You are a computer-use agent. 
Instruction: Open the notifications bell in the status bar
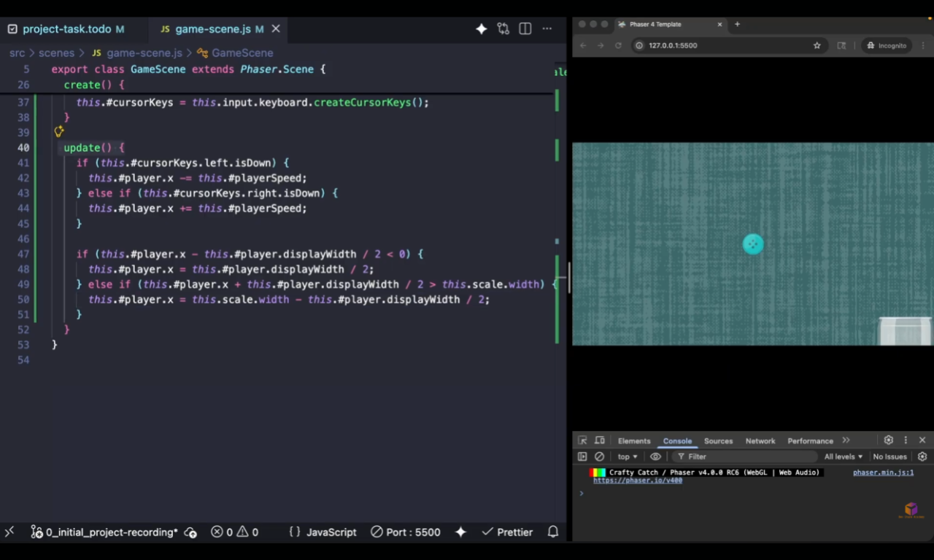(x=553, y=532)
